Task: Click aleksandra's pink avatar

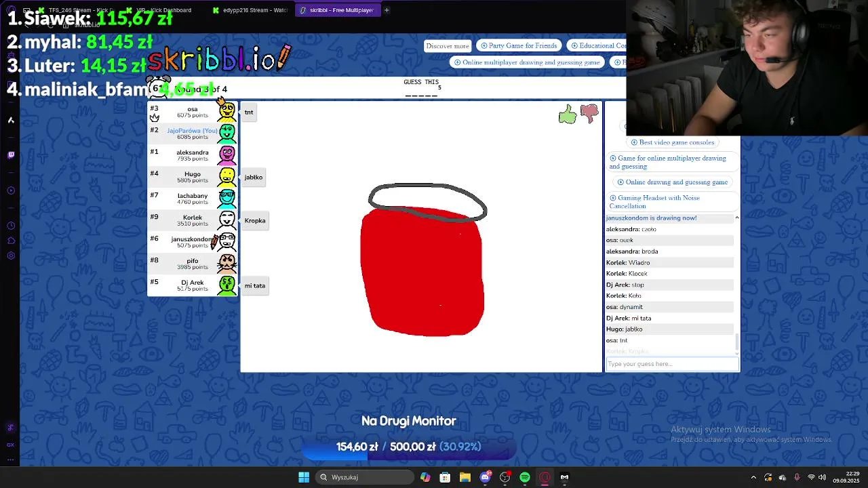Action: (227, 155)
